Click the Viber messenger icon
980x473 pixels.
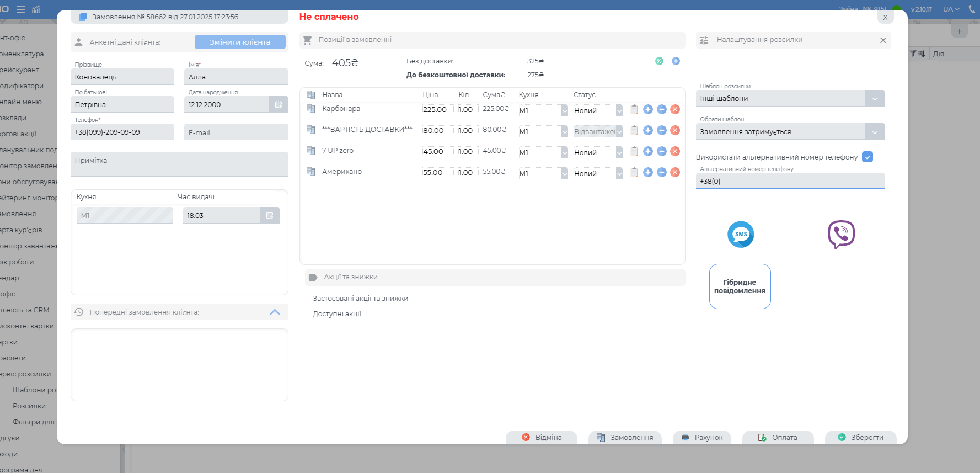pos(841,235)
